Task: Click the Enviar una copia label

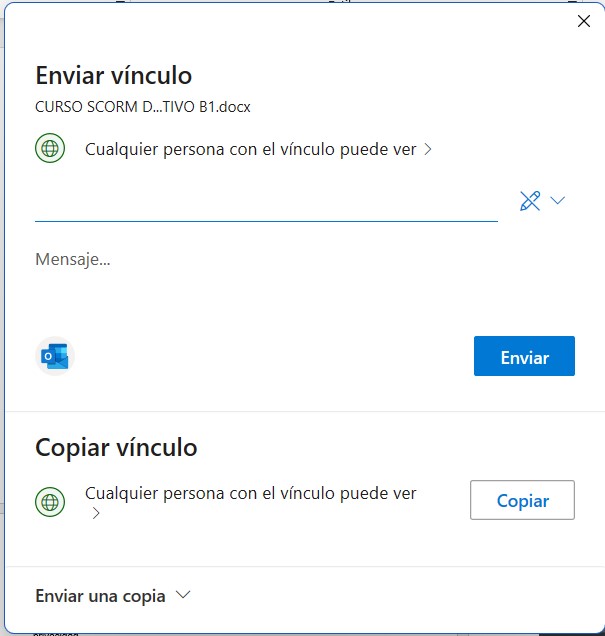Action: (100, 596)
